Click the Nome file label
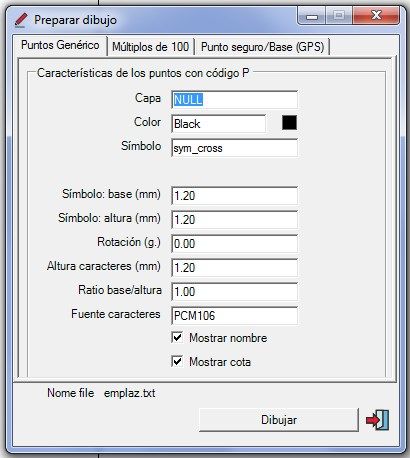The image size is (410, 458). click(70, 393)
